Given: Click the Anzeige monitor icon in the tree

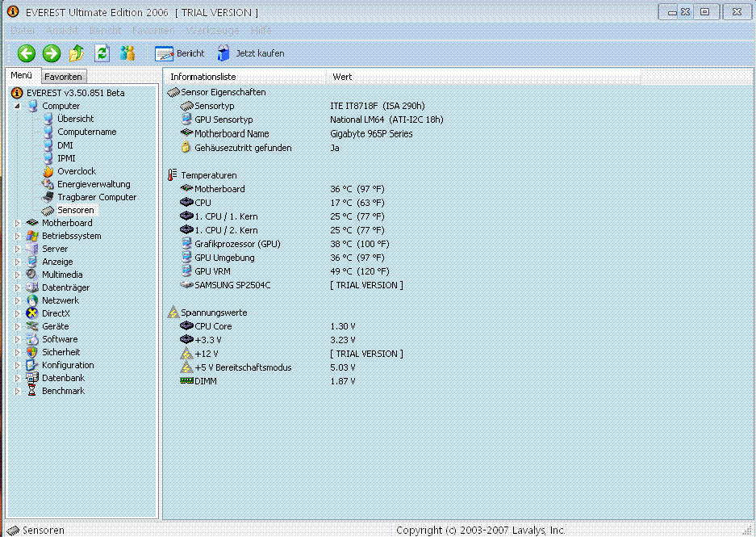Looking at the screenshot, I should point(32,262).
